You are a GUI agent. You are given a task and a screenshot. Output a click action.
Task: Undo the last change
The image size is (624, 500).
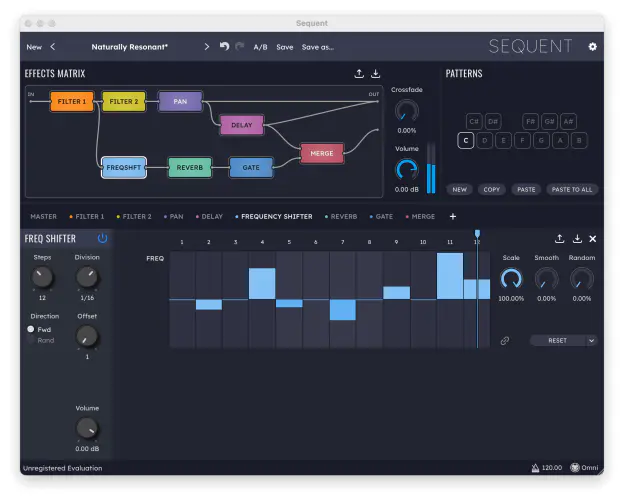tap(224, 47)
